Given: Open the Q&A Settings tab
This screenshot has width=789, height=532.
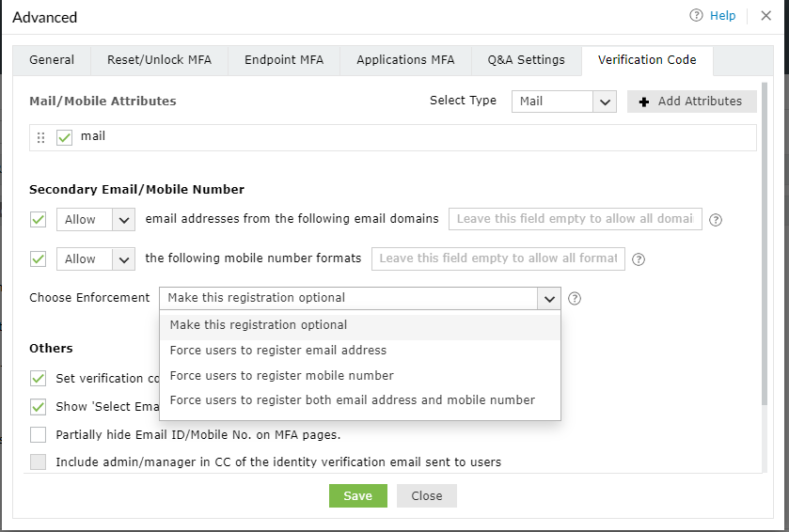Looking at the screenshot, I should [526, 60].
